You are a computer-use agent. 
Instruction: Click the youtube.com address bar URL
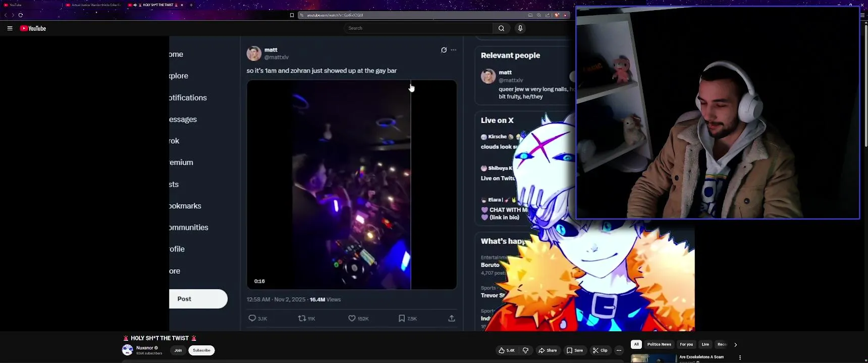point(335,15)
